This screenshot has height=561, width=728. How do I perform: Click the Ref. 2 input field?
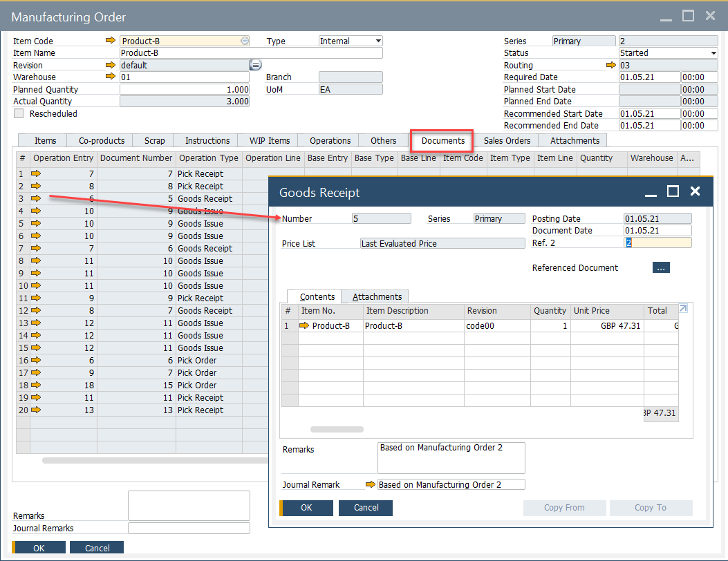(x=657, y=242)
